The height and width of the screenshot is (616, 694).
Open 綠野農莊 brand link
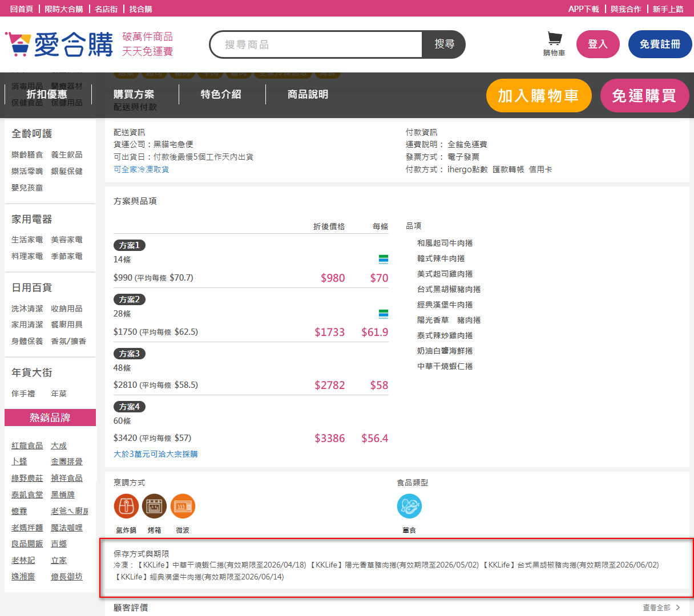click(27, 478)
